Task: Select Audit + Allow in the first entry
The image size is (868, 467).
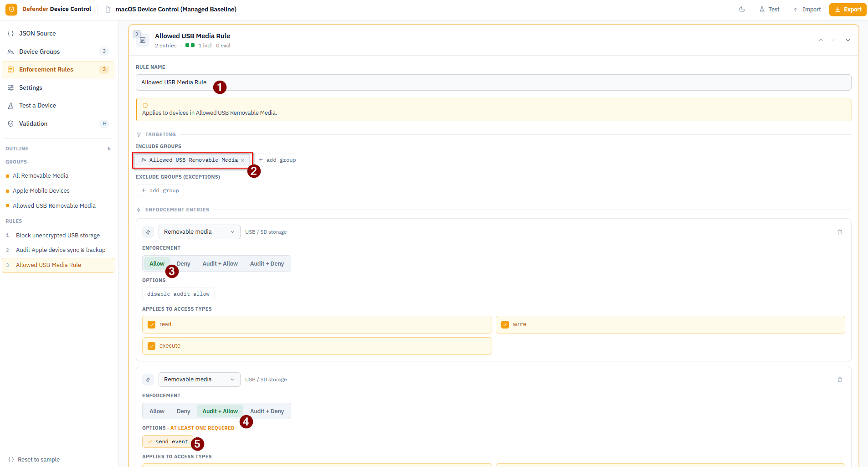Action: [220, 264]
